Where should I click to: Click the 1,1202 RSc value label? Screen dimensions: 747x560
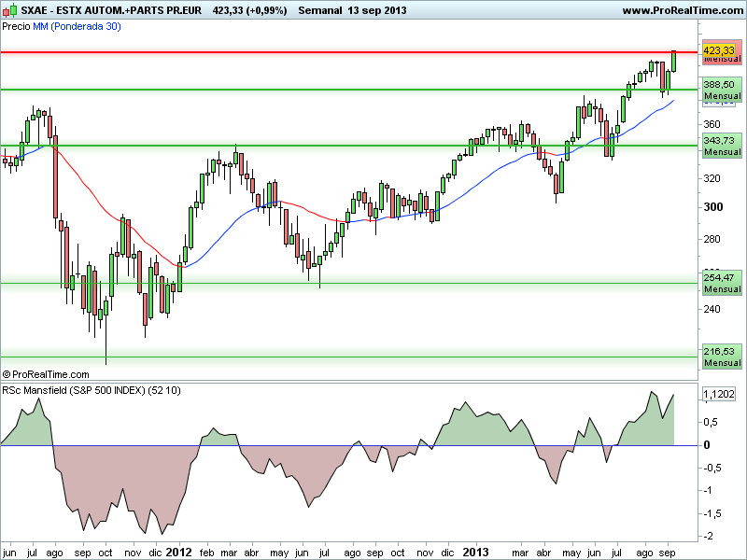719,395
